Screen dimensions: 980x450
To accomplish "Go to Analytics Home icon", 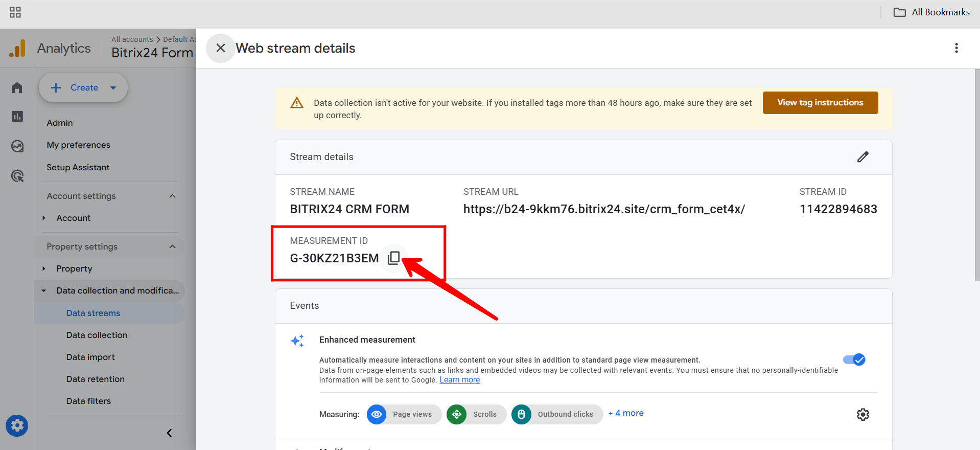I will [17, 88].
